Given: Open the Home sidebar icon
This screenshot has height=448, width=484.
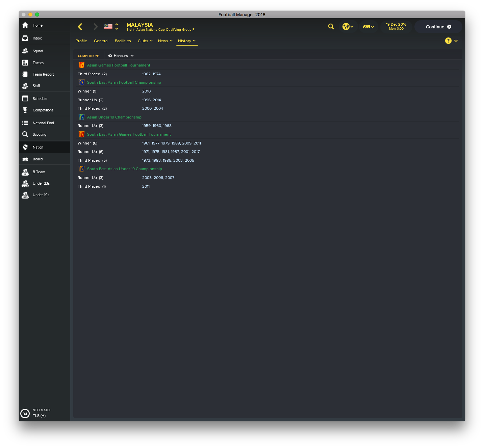Looking at the screenshot, I should click(25, 25).
